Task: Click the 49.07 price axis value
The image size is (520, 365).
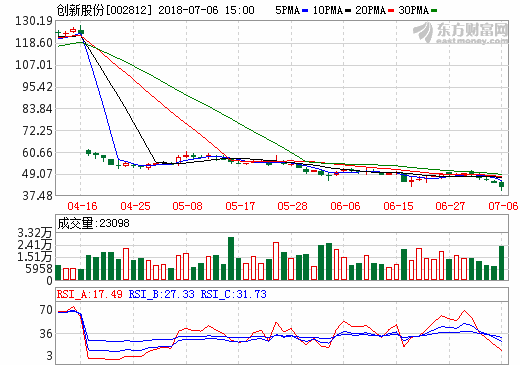Action: [37, 174]
